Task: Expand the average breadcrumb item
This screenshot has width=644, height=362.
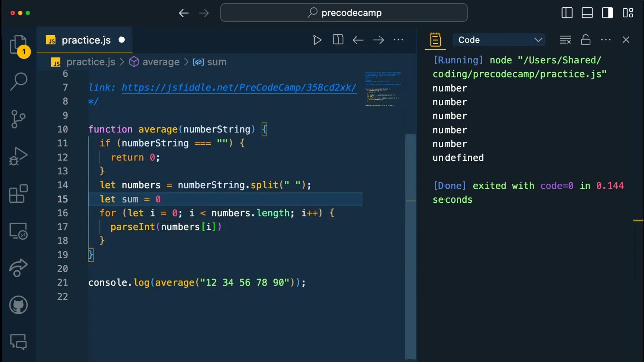Action: tap(161, 62)
